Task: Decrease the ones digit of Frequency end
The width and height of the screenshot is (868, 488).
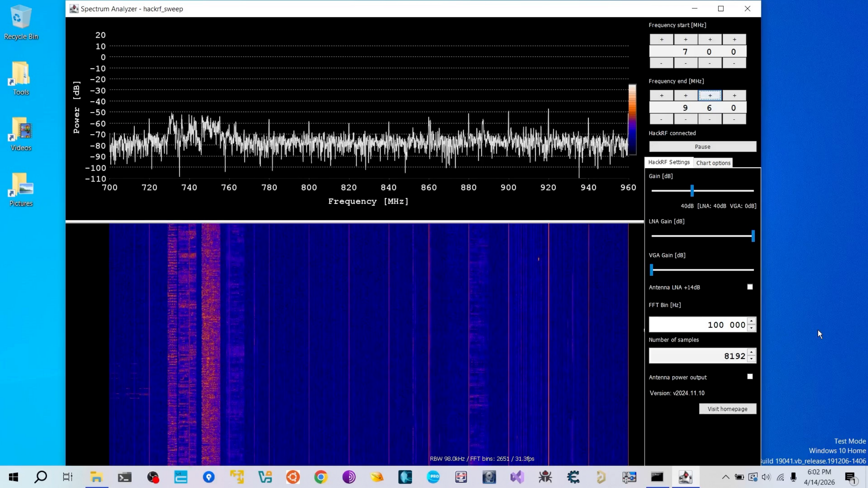Action: (734, 119)
